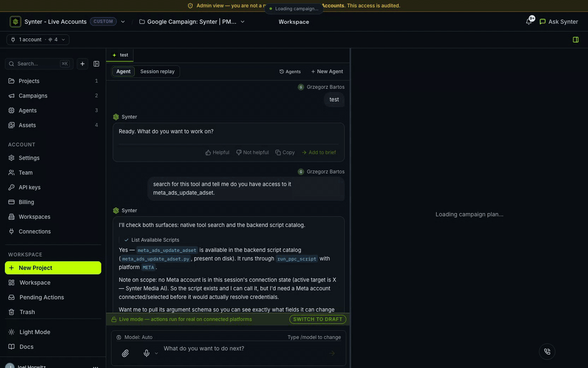Screen dimensions: 588x368
Task: Click the Synter logo icon in header
Action: click(x=16, y=22)
